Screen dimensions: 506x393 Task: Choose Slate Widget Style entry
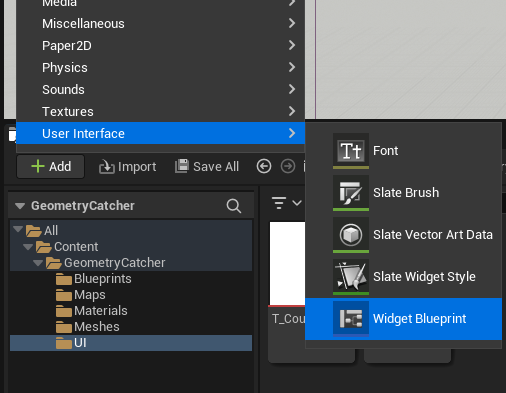point(403,277)
